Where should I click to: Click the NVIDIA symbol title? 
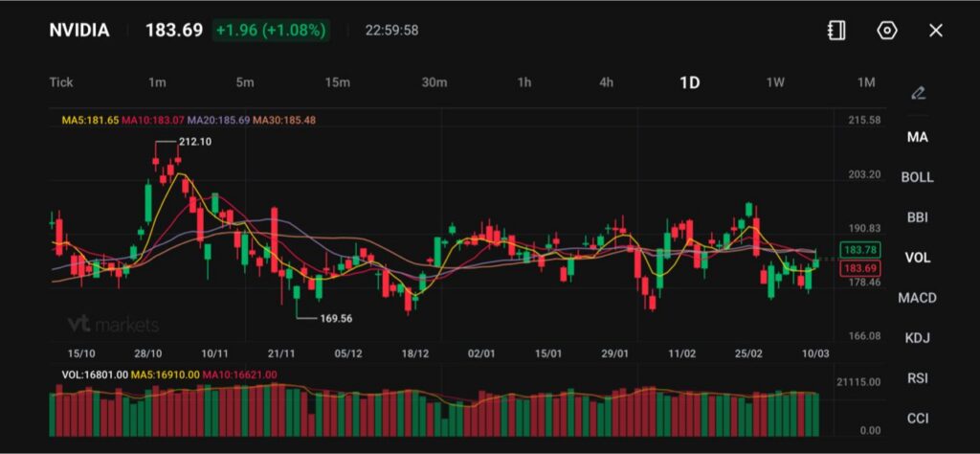79,31
